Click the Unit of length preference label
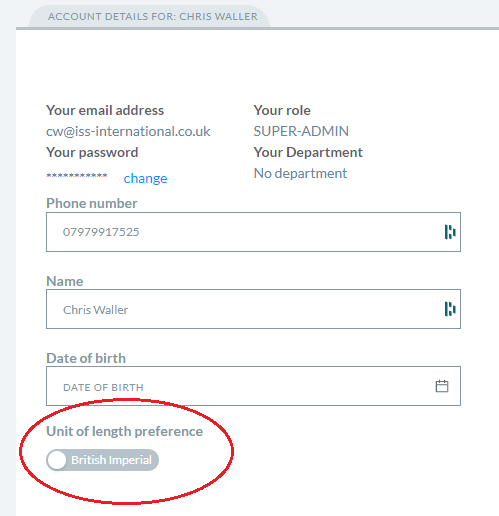499x516 pixels. tap(125, 431)
